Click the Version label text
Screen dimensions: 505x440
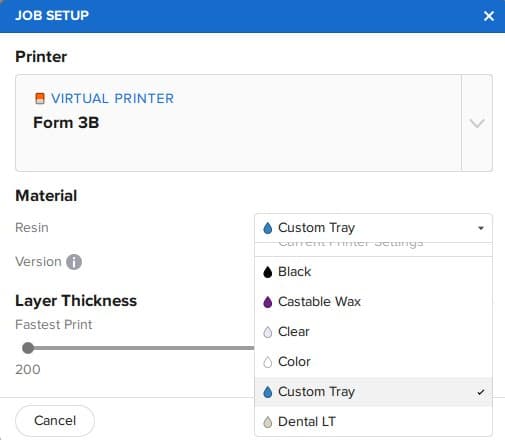coord(38,262)
